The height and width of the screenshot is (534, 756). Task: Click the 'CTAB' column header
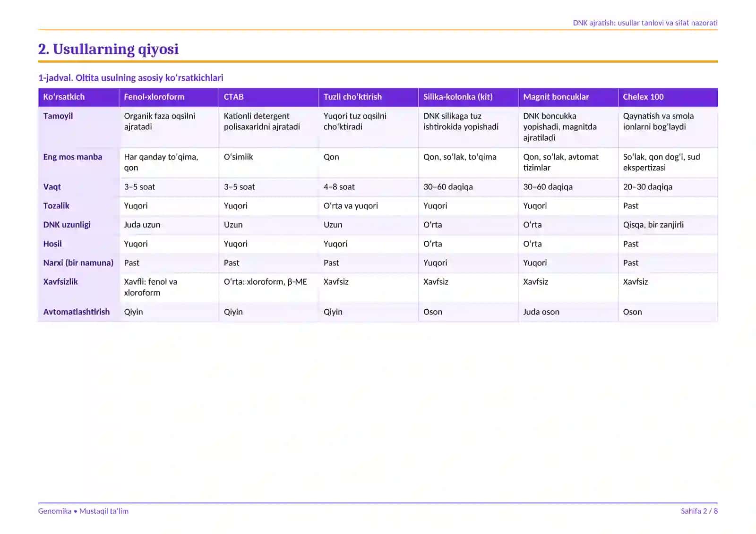[x=233, y=97]
